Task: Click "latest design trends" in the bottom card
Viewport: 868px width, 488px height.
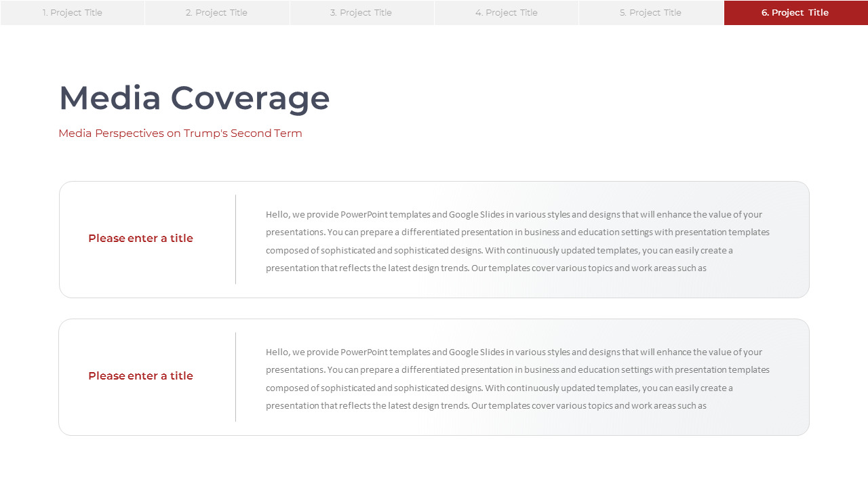Action: (427, 406)
